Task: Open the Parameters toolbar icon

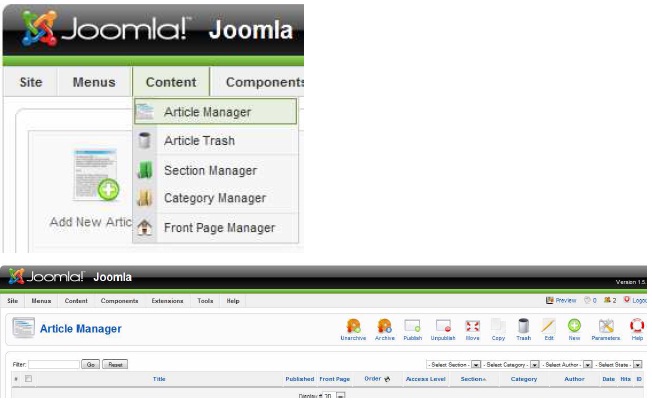Action: tap(606, 326)
